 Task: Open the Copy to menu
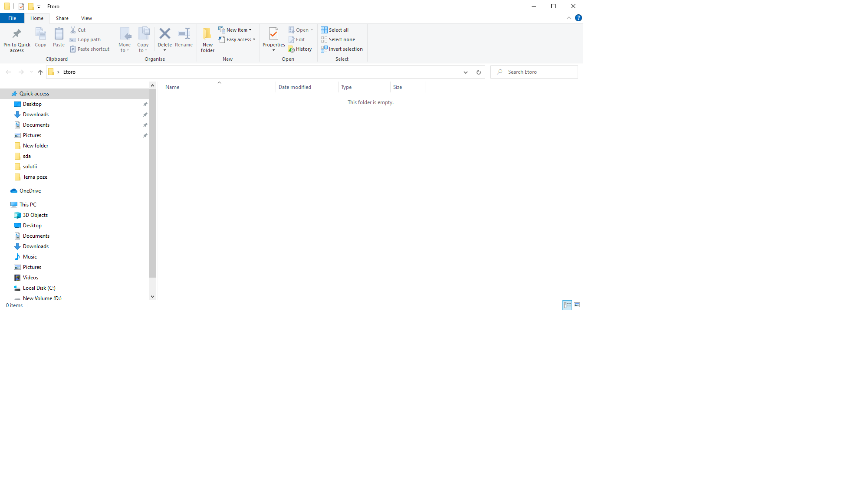point(143,40)
